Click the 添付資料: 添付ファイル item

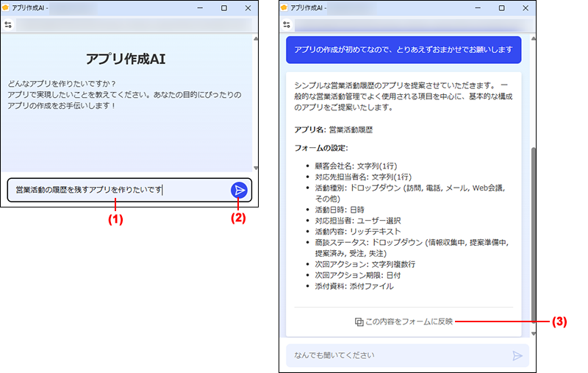pos(354,286)
